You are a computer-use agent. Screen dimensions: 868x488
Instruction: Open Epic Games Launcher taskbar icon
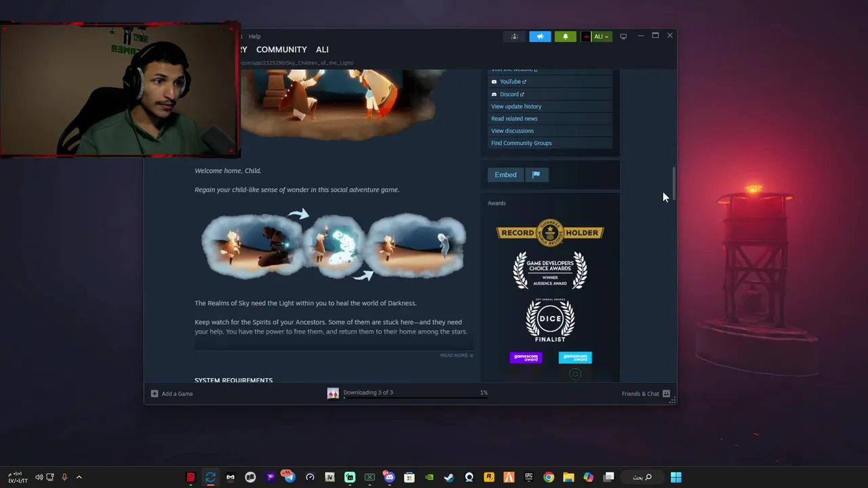[529, 477]
